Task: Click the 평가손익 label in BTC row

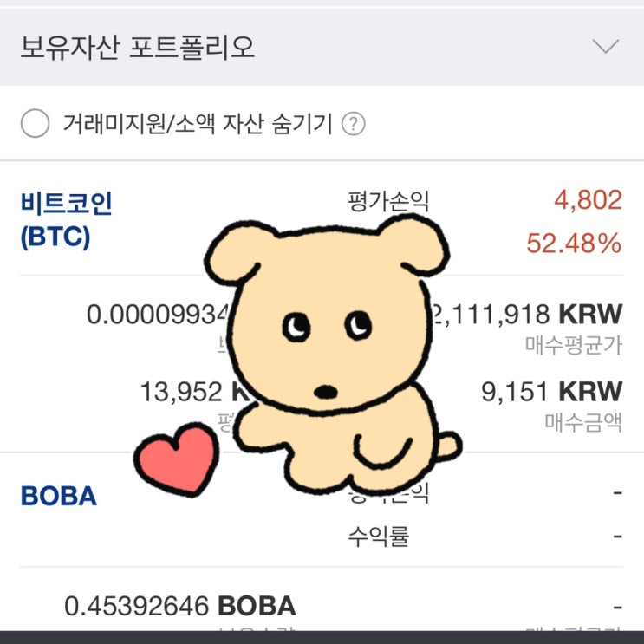Action: [x=388, y=201]
